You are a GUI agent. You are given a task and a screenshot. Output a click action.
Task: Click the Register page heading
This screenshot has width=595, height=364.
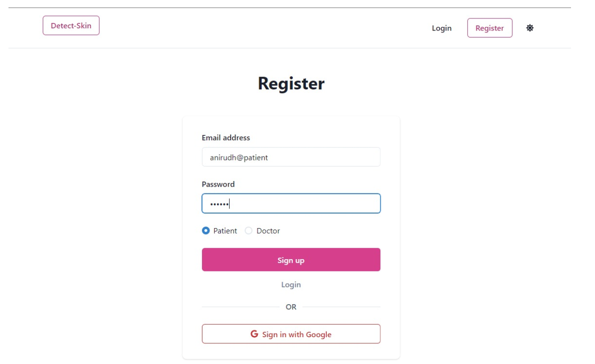point(291,83)
